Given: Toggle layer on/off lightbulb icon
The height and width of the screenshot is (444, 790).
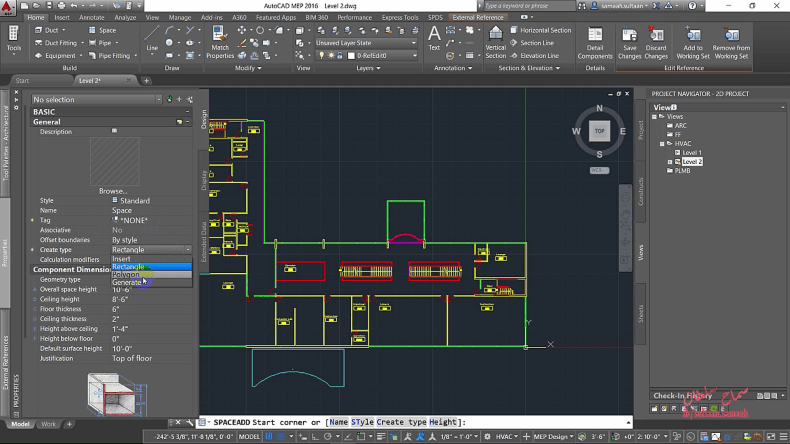Looking at the screenshot, I should 321,56.
